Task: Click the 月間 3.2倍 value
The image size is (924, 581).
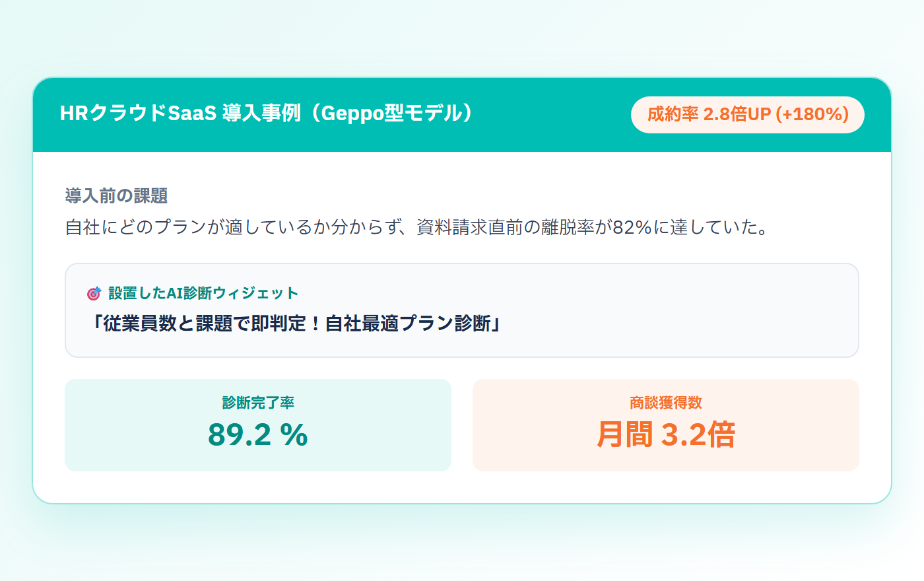Action: (x=666, y=434)
